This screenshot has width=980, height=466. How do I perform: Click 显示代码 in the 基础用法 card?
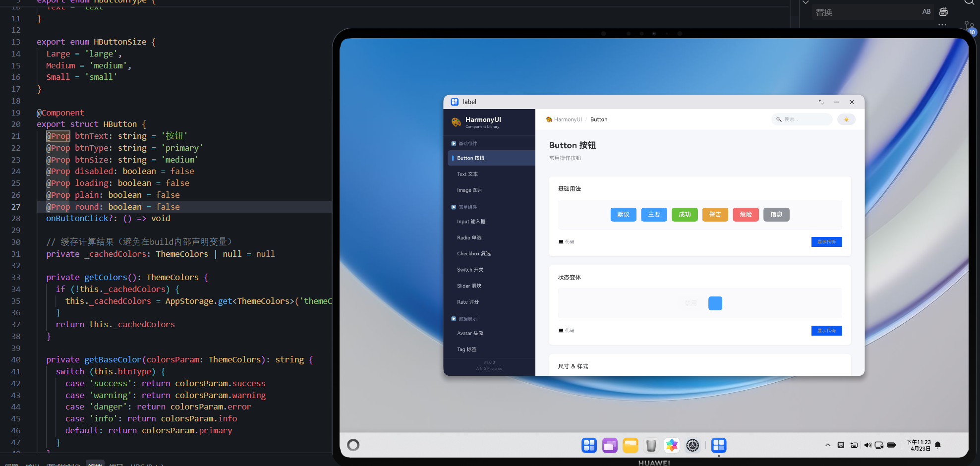click(x=826, y=242)
